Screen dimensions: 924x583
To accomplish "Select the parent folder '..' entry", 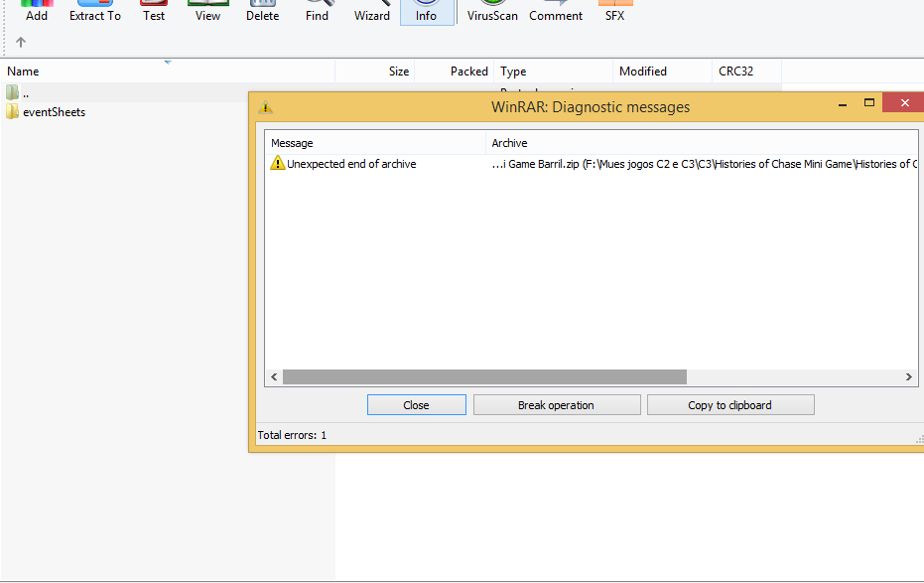I will pyautogui.click(x=18, y=92).
